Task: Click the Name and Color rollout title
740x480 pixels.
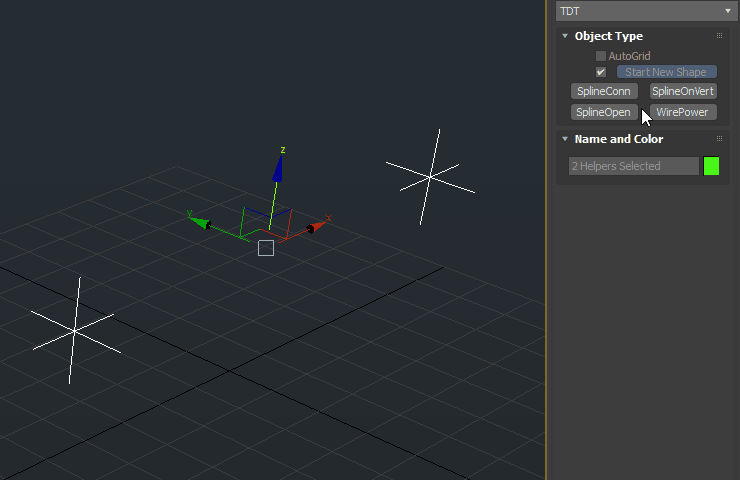Action: (x=619, y=139)
